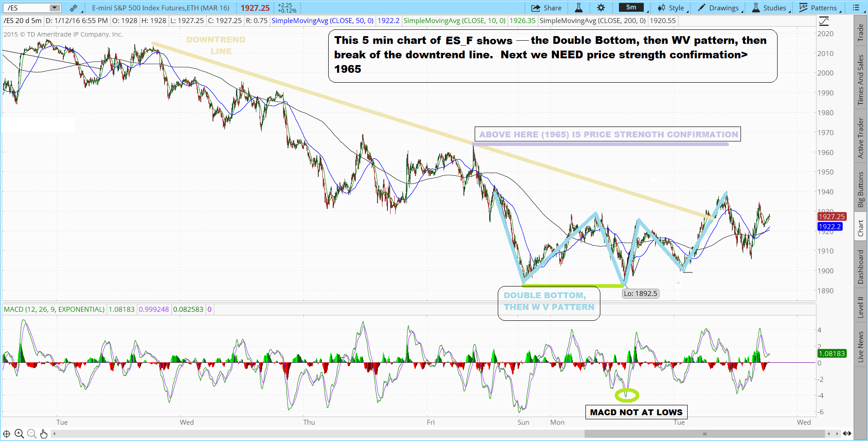Open the Active Trader side tab
The height and width of the screenshot is (441, 868).
861,138
